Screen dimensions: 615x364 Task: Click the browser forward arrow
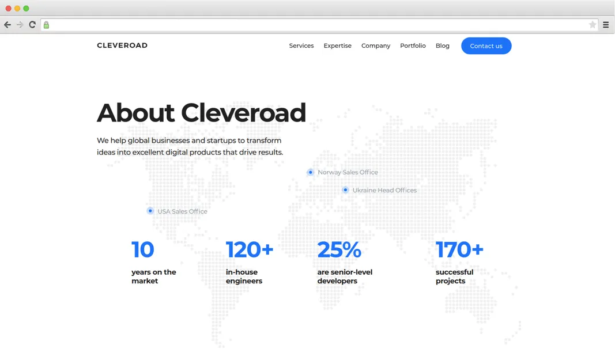20,25
